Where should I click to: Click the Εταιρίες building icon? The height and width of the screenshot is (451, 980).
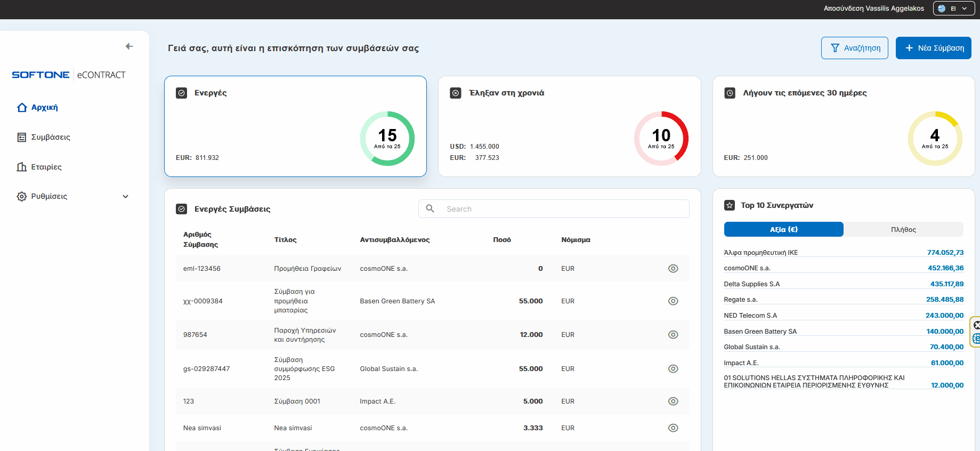pos(22,167)
